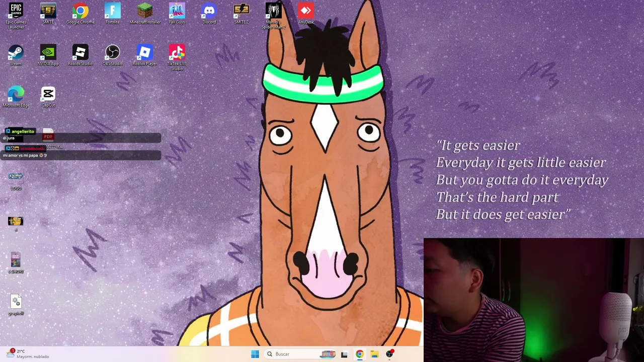Click the NVIDIA App desktop icon
The height and width of the screenshot is (362, 644).
tap(48, 55)
